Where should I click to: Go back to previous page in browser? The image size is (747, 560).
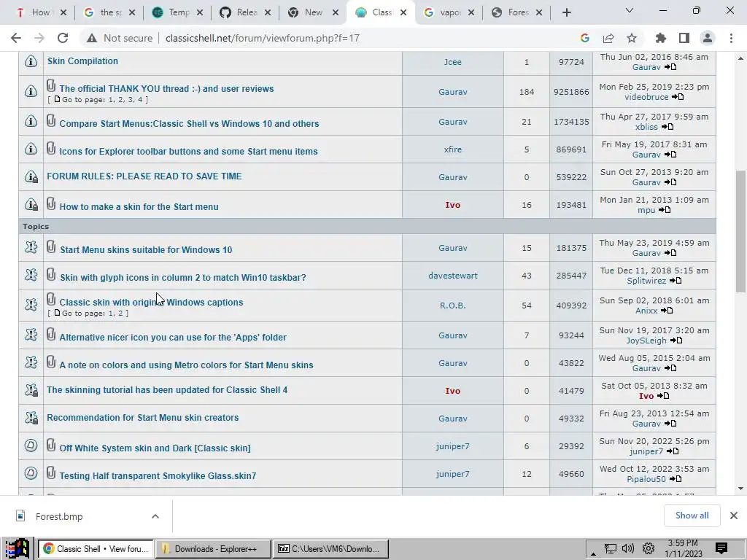16,38
